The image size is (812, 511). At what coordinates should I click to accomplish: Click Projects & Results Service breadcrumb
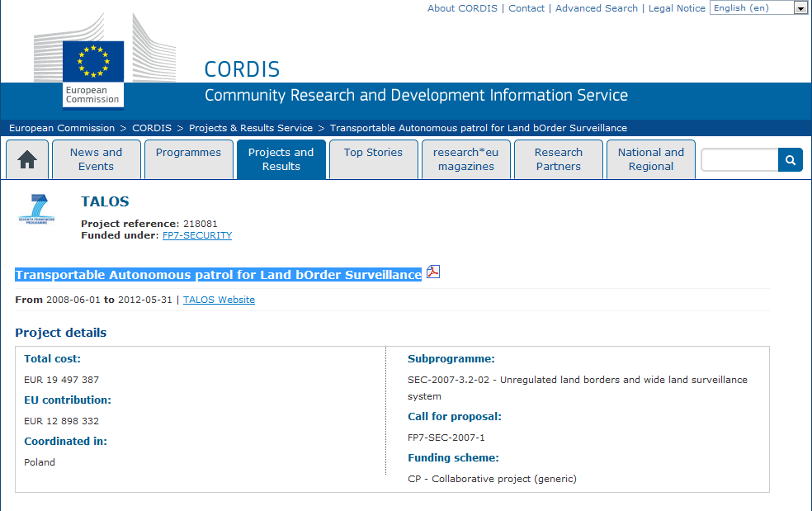251,128
